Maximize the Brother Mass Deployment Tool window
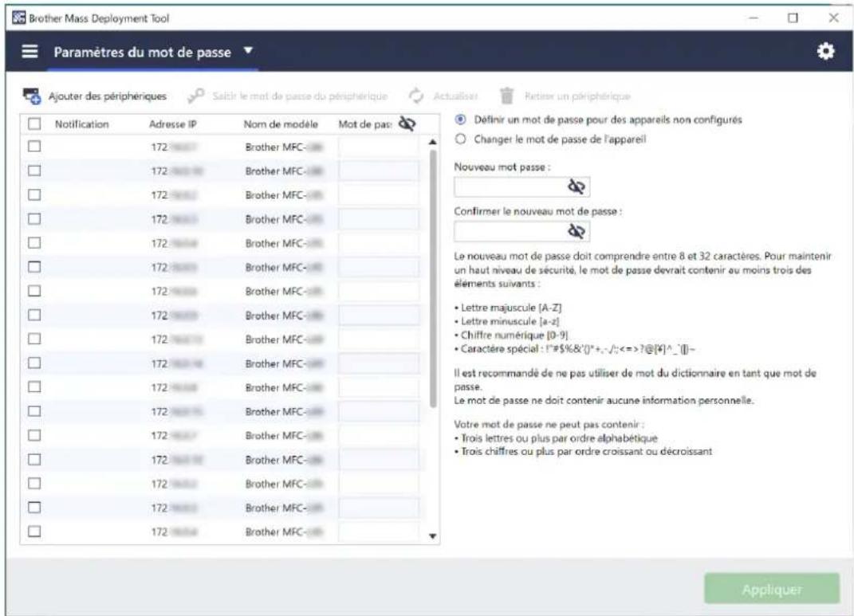Screen dimensions: 854x616 tap(793, 18)
